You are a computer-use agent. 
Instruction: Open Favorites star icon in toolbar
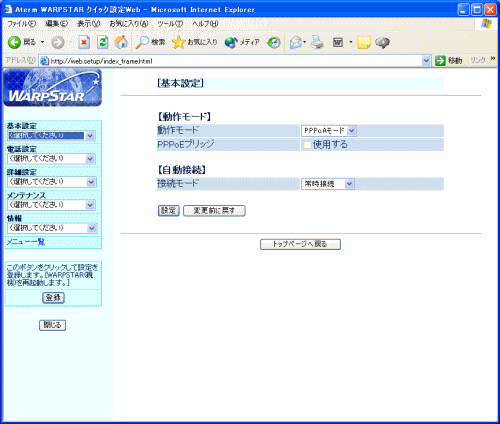click(x=178, y=42)
